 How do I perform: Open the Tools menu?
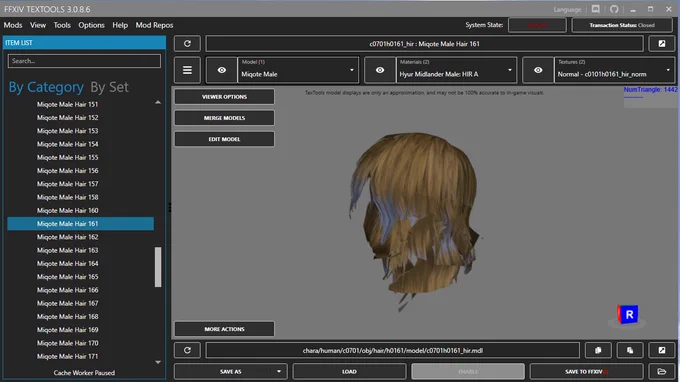pos(62,25)
